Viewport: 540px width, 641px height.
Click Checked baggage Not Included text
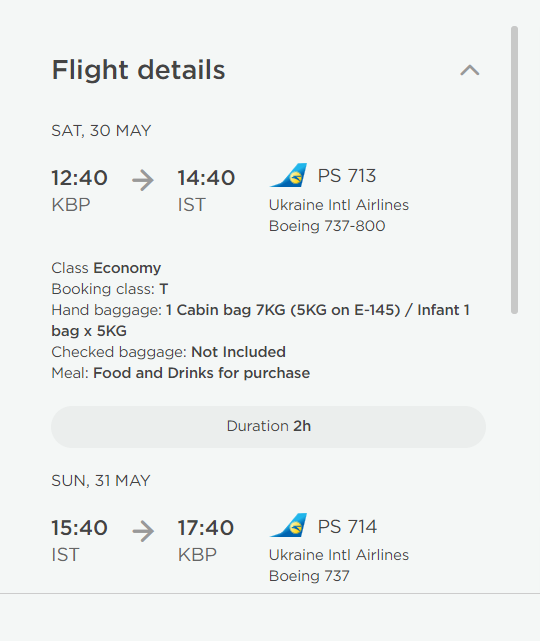168,352
